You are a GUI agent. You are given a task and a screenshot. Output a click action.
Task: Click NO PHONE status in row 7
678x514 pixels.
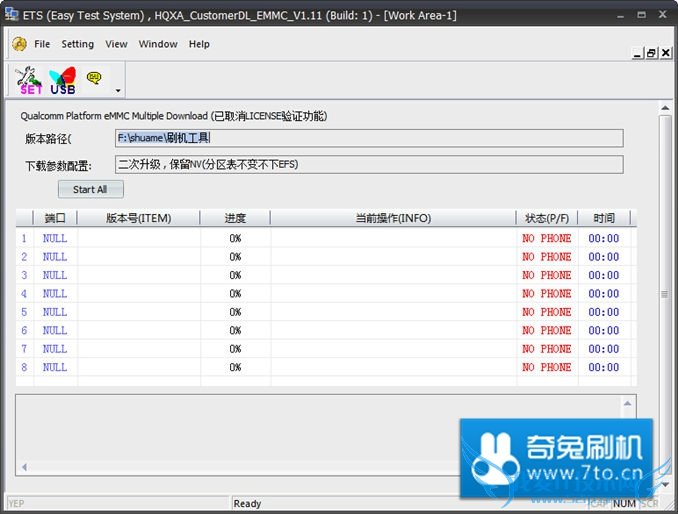coord(547,348)
